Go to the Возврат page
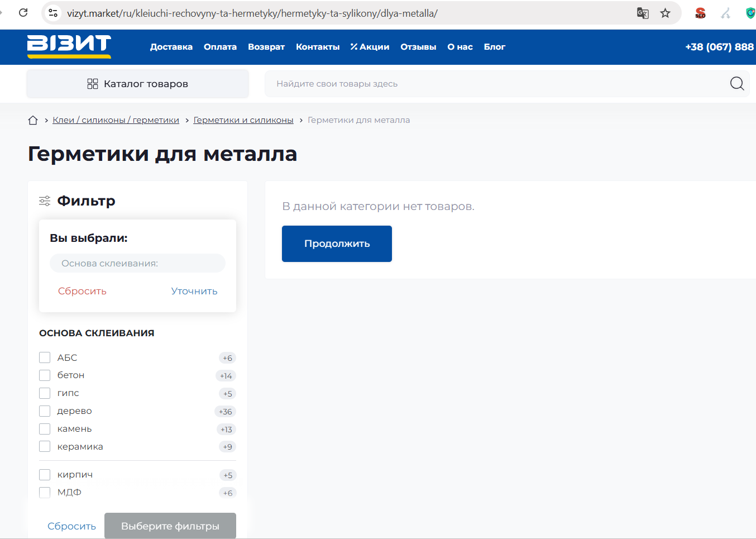Viewport: 756px width, 539px height. [x=266, y=47]
